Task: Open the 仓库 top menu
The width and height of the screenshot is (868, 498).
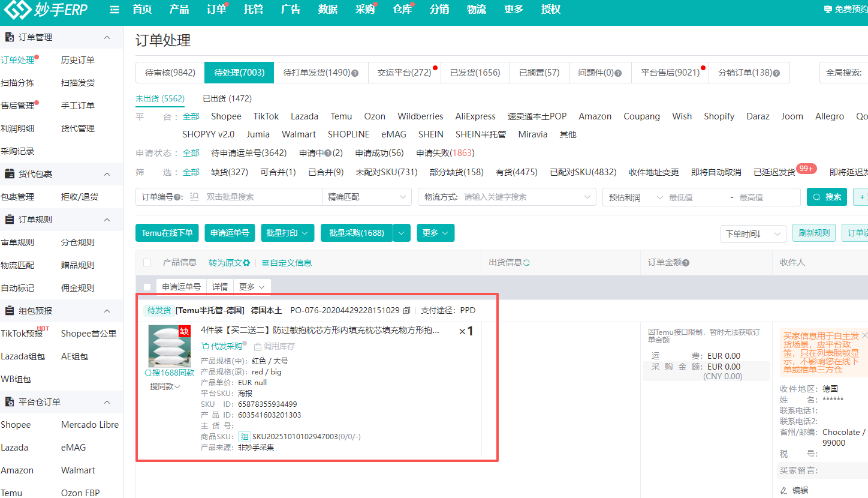Action: click(x=402, y=9)
